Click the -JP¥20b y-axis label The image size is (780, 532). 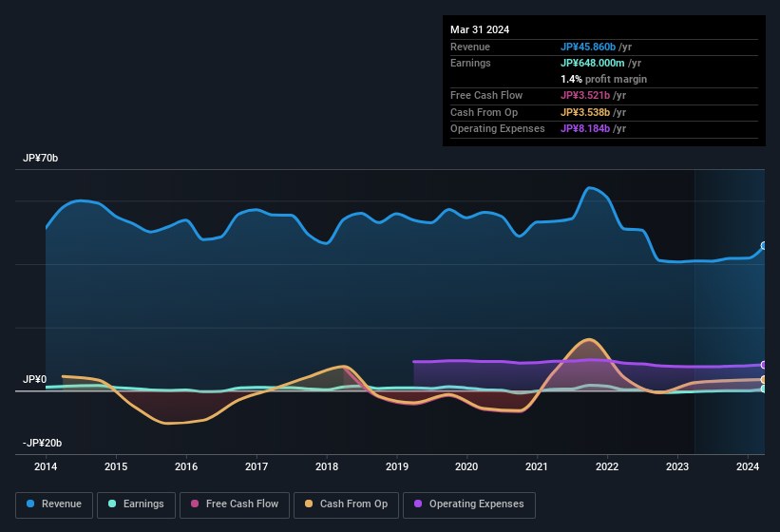click(x=43, y=443)
